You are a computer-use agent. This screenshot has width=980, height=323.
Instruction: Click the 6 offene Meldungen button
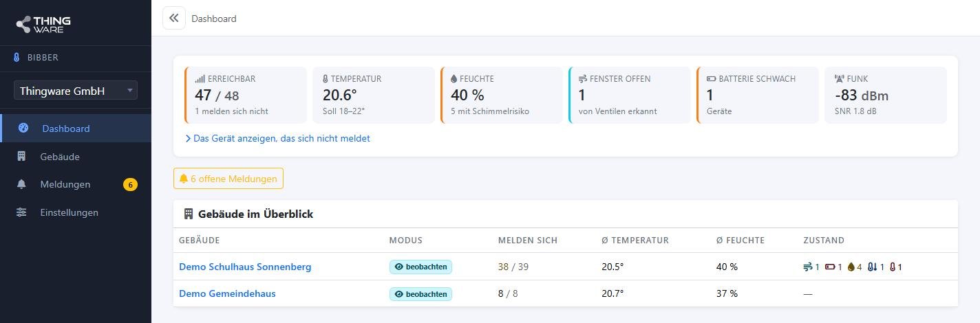228,179
